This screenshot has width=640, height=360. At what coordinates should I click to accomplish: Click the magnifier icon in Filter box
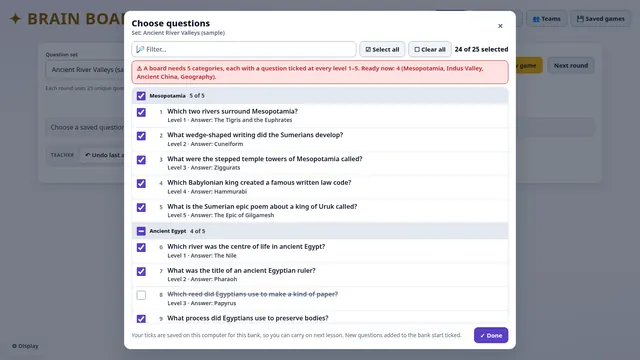[x=140, y=49]
